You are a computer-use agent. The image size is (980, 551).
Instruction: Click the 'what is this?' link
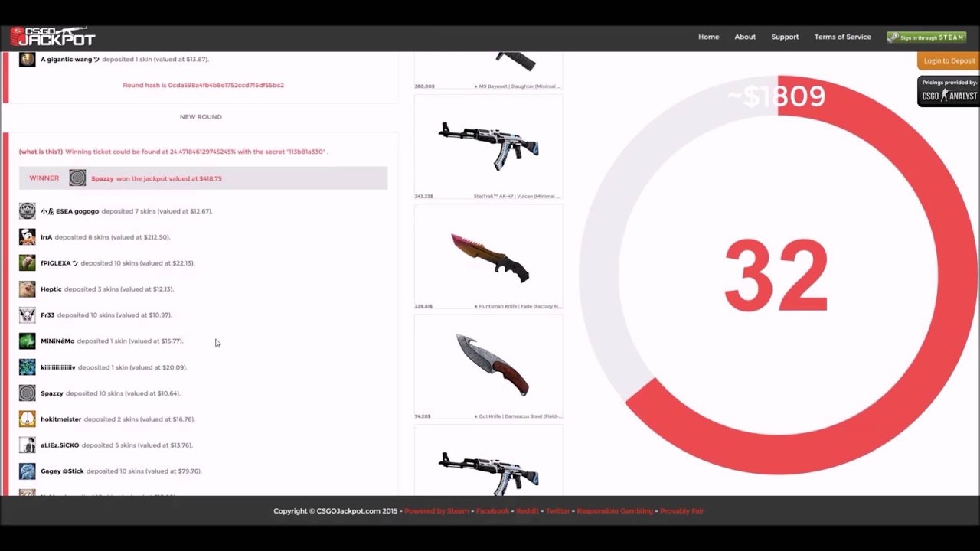coord(41,152)
